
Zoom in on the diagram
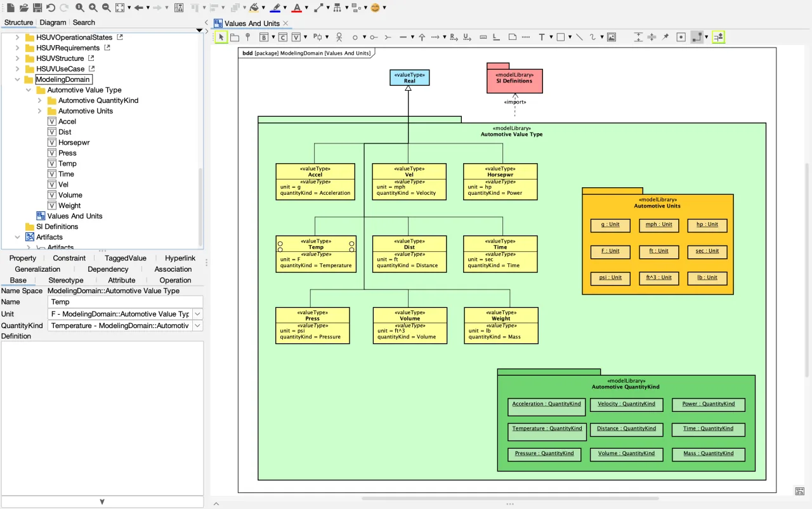tap(93, 8)
